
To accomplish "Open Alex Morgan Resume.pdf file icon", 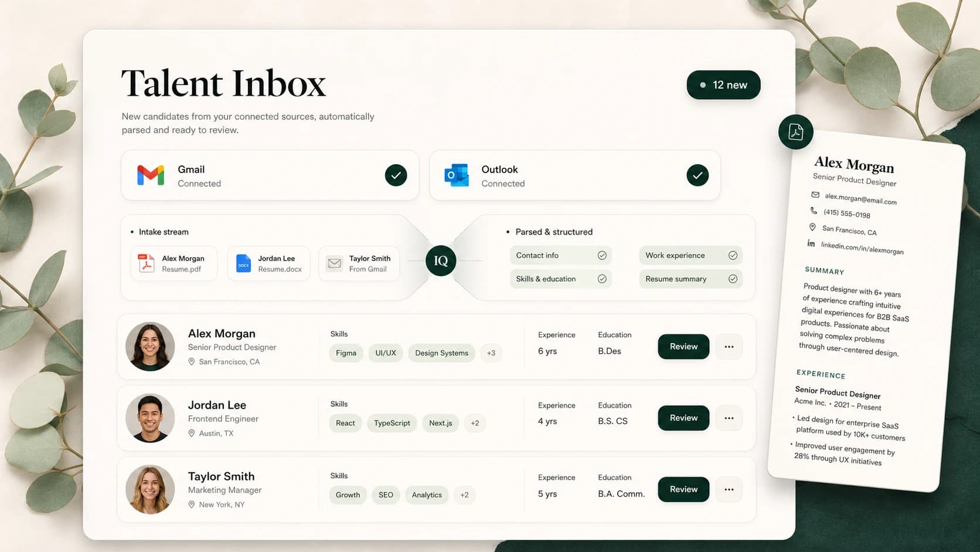I will 146,263.
